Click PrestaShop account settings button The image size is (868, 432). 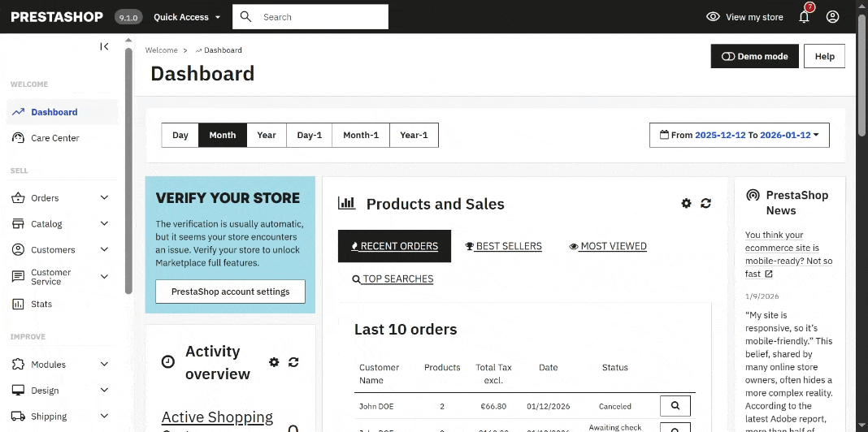tap(230, 292)
